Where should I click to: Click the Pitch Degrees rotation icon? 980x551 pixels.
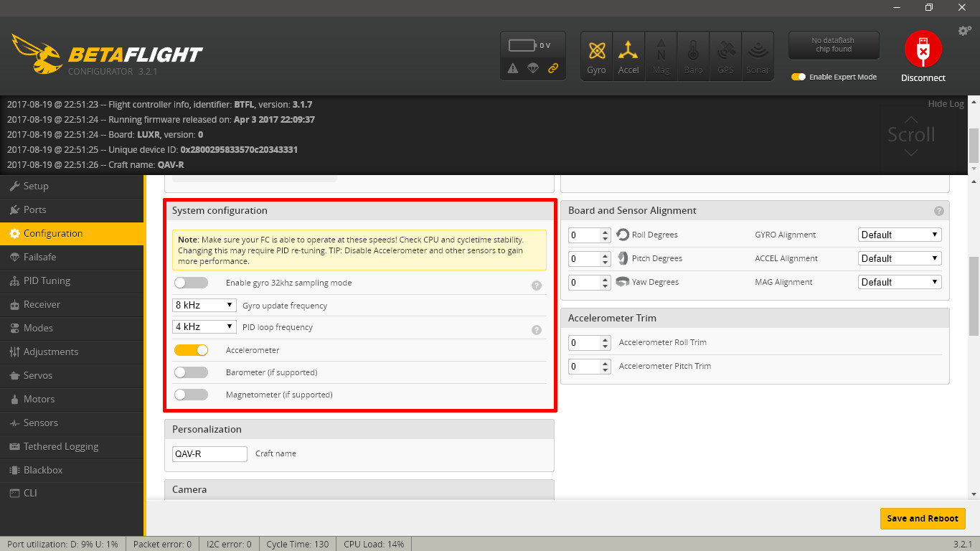click(622, 258)
